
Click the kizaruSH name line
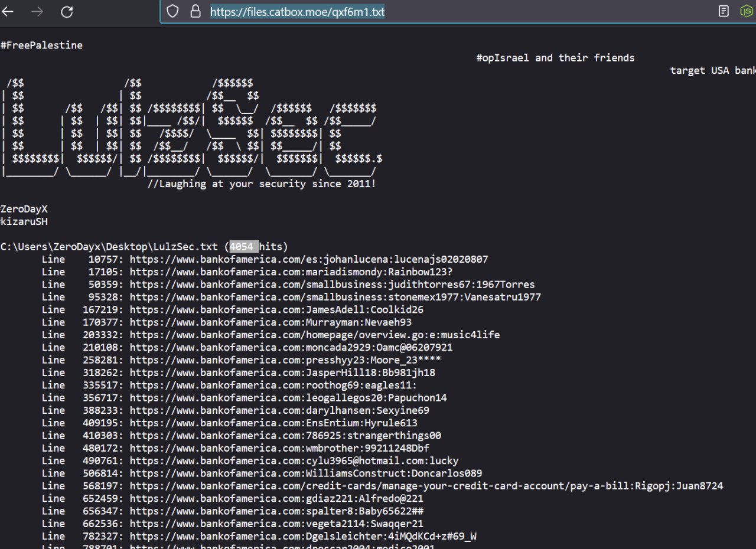(24, 221)
